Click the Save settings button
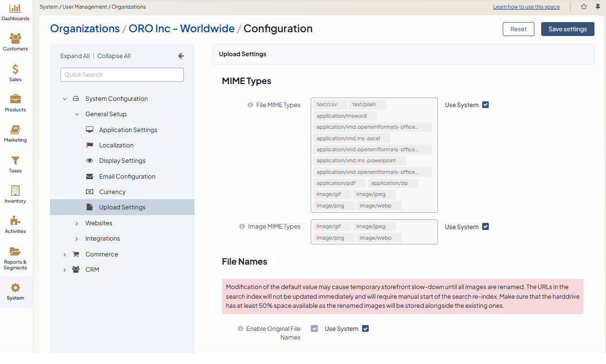 click(x=567, y=29)
